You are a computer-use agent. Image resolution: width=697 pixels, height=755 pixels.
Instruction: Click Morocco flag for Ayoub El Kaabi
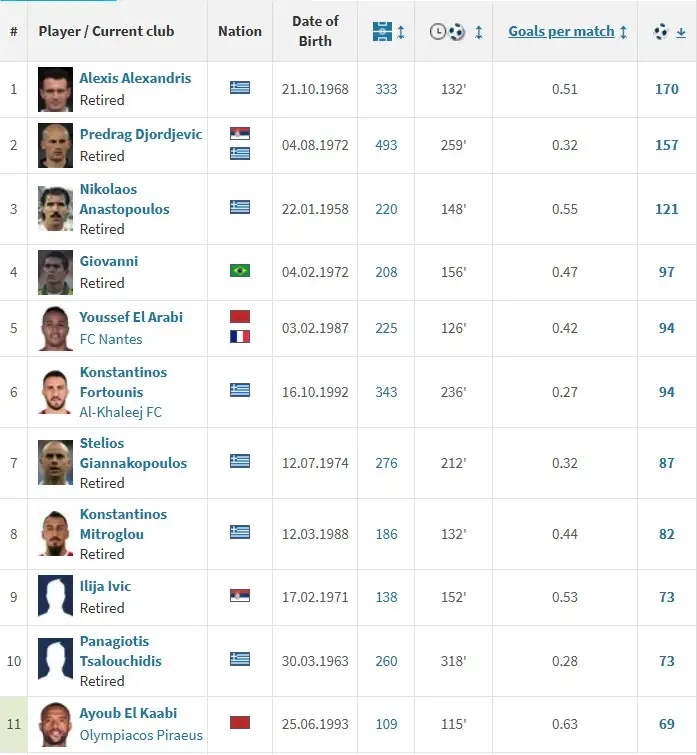240,722
